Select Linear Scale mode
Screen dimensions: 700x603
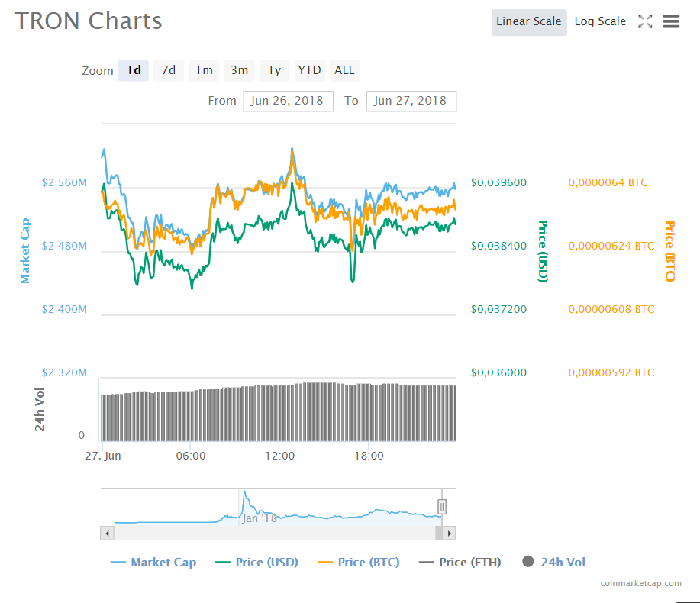tap(529, 21)
